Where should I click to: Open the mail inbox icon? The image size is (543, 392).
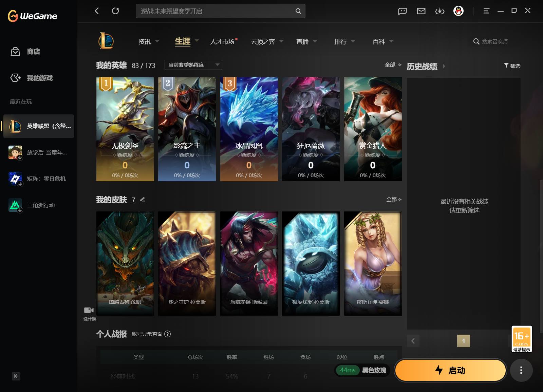[x=421, y=11]
